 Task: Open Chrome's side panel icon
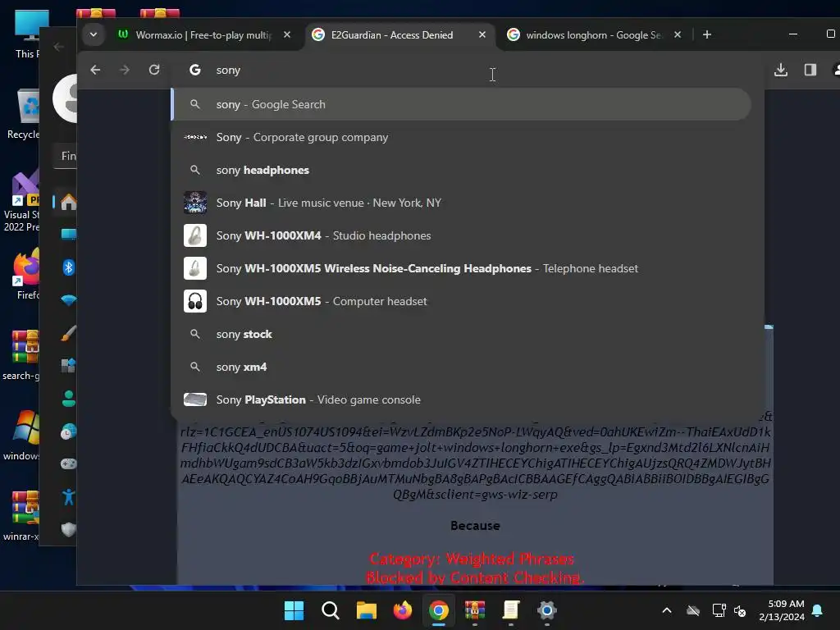pyautogui.click(x=810, y=70)
